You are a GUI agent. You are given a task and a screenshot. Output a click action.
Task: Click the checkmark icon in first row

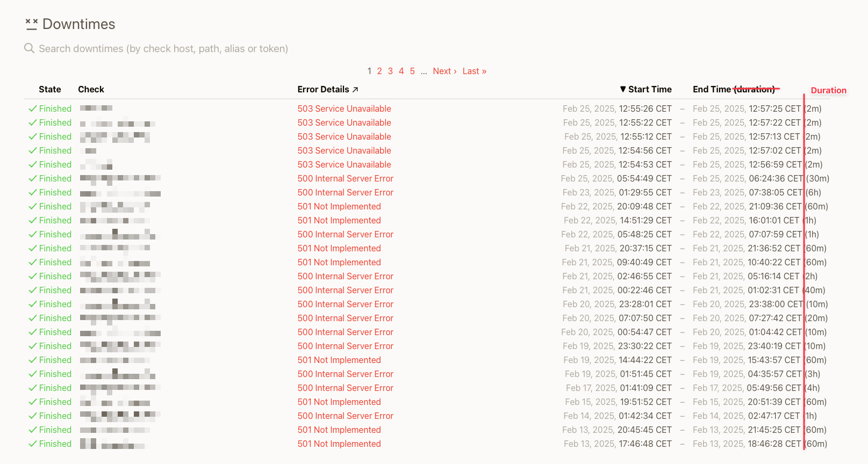(x=33, y=108)
